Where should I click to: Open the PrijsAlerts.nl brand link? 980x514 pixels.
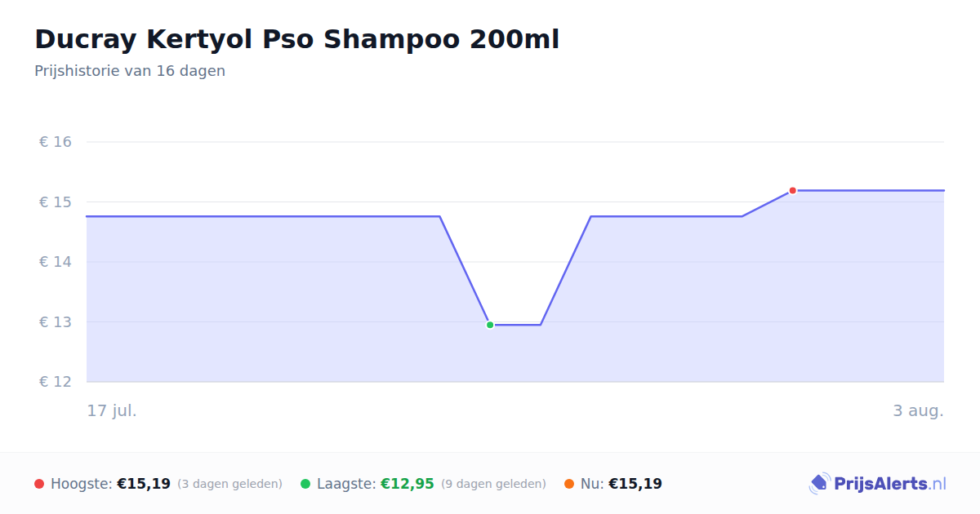tap(878, 484)
